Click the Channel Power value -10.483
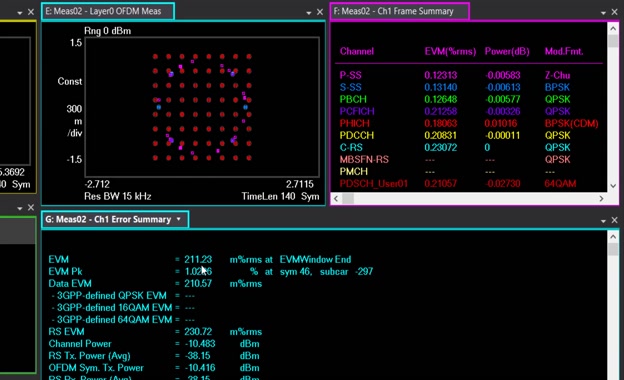 click(200, 343)
